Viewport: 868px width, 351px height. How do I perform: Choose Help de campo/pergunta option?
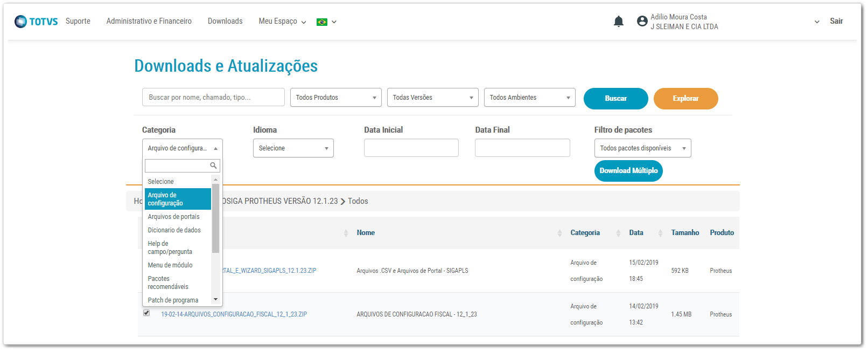pyautogui.click(x=178, y=247)
